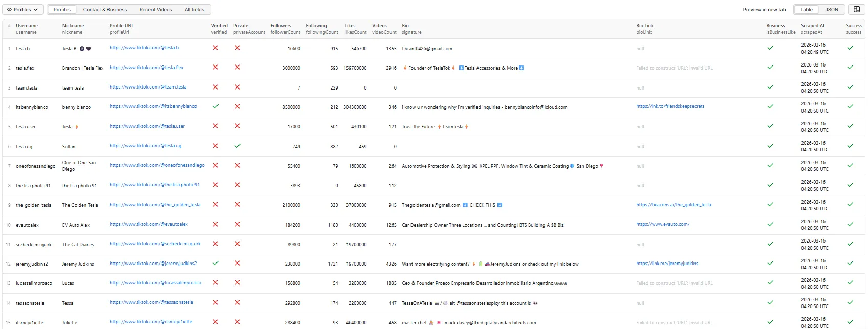Click private X icon for itsbennyblanco
This screenshot has width=868, height=329.
pos(237,106)
